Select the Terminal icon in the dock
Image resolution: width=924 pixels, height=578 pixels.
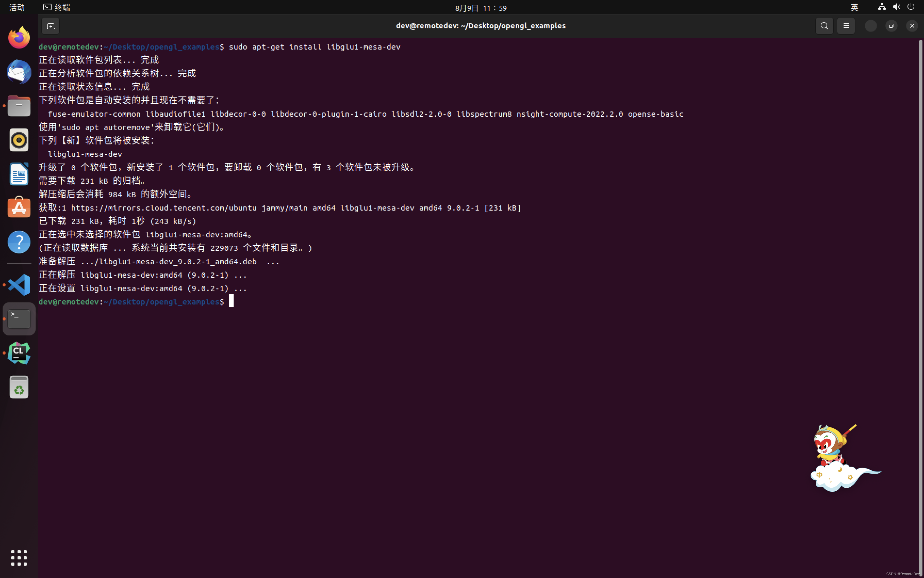click(x=19, y=319)
